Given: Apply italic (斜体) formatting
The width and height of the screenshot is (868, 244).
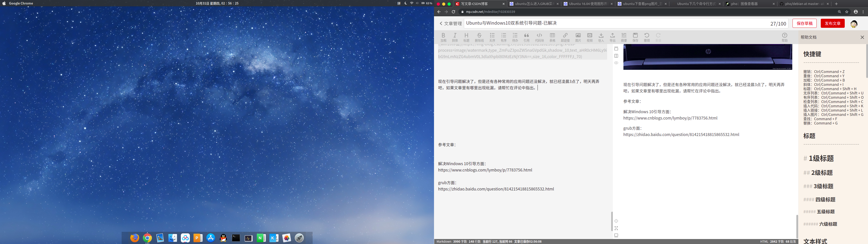Looking at the screenshot, I should 455,37.
